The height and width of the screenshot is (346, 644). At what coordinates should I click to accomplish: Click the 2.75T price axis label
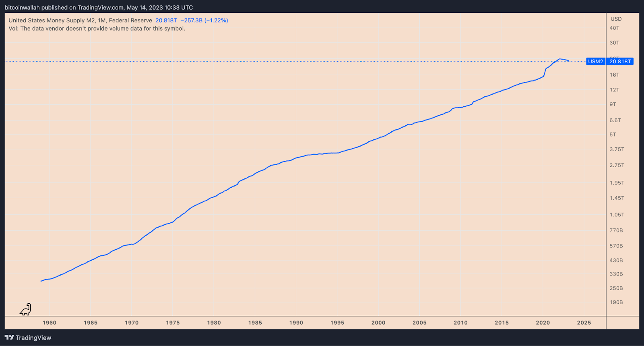click(617, 166)
